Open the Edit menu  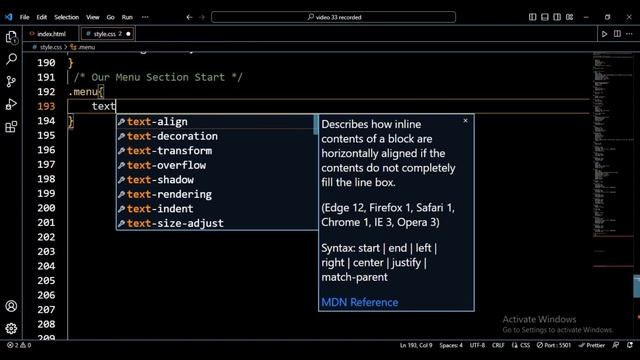[42, 17]
